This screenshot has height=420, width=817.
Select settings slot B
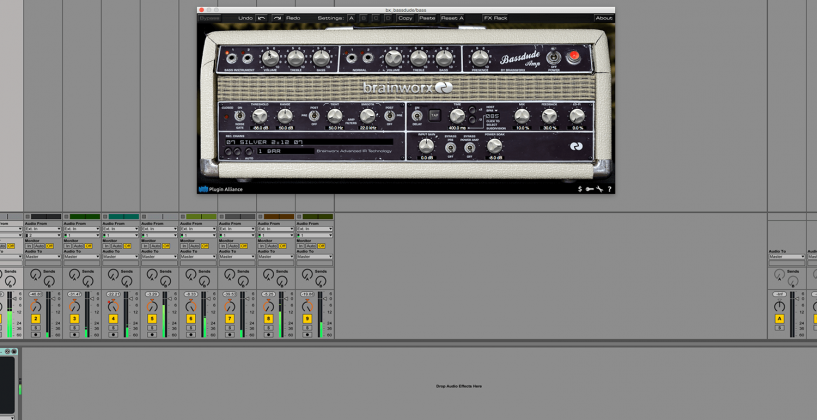tap(364, 18)
